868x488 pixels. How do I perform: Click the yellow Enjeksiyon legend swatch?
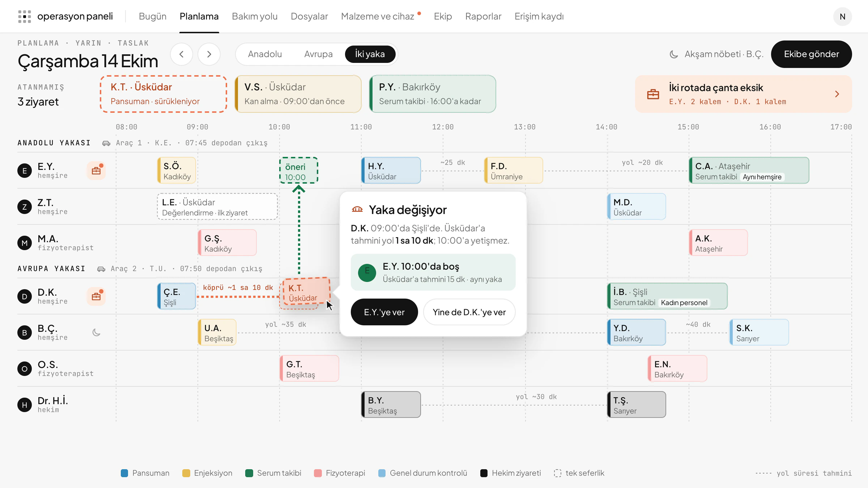tap(186, 473)
